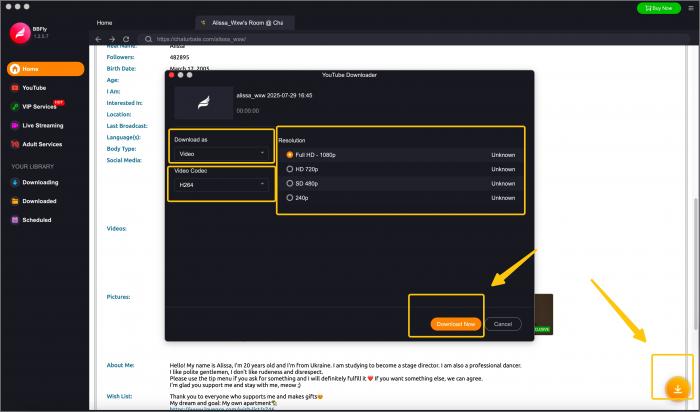700x412 pixels.
Task: Click the picture thumbnail behind the dialog
Action: point(543,314)
